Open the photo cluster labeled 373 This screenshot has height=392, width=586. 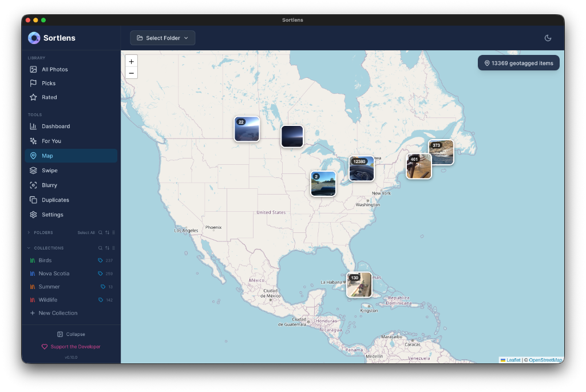pyautogui.click(x=441, y=152)
